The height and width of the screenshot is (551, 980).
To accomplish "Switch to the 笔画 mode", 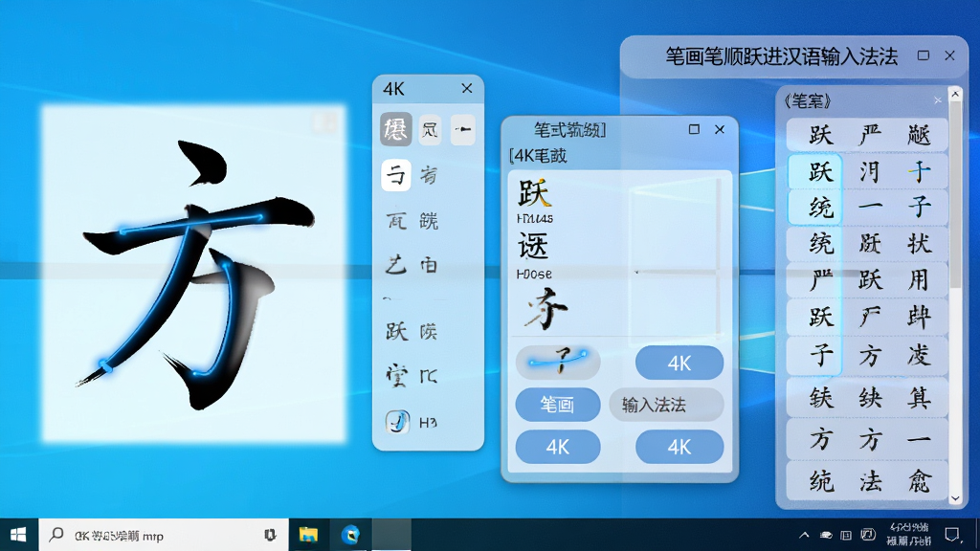I will 558,405.
